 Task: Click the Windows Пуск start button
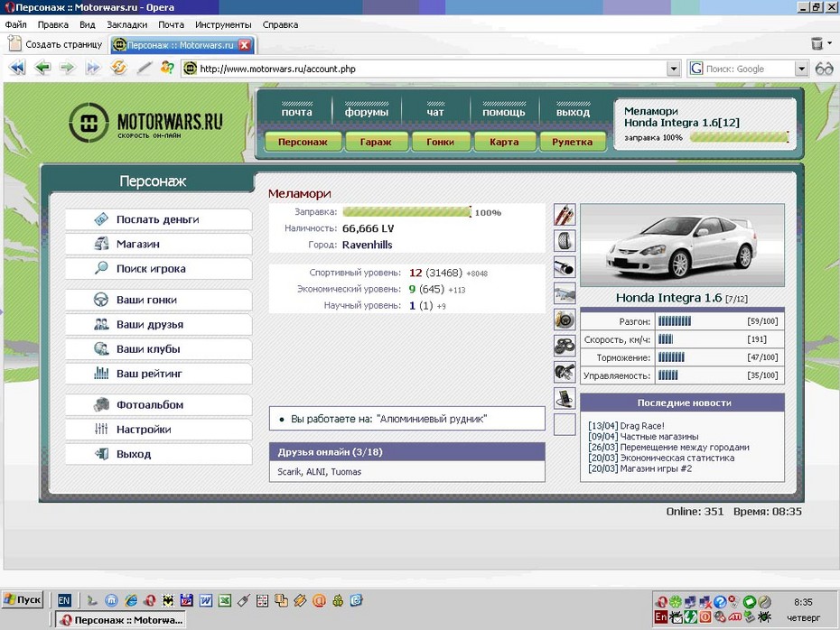(22, 599)
